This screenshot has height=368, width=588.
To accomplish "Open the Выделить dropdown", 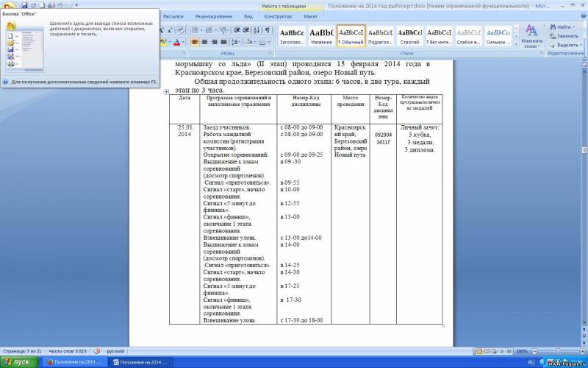I will pos(565,45).
